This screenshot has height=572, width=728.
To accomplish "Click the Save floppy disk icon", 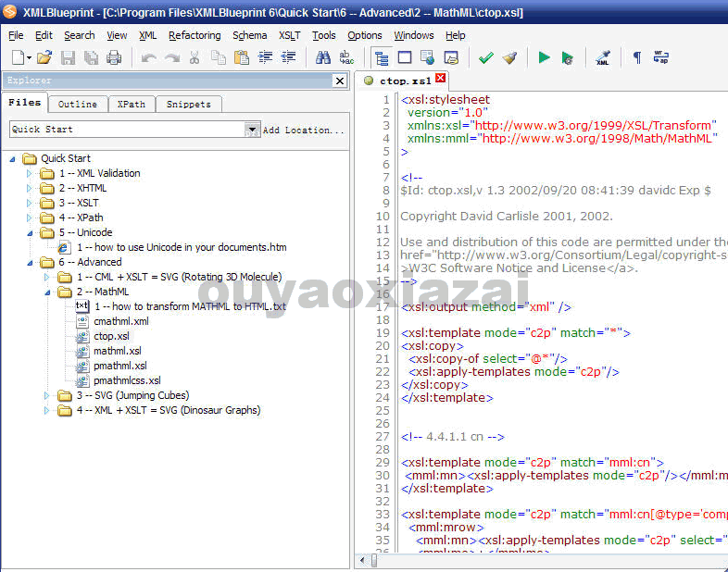I will [68, 57].
